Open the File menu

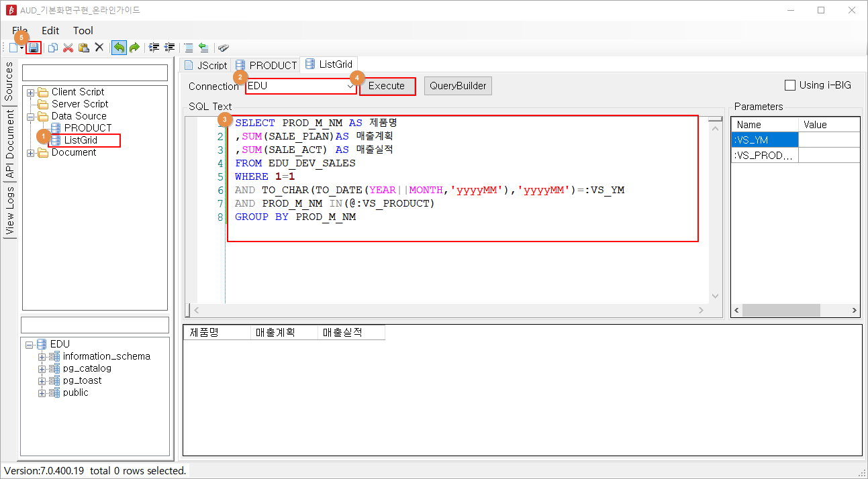point(20,30)
